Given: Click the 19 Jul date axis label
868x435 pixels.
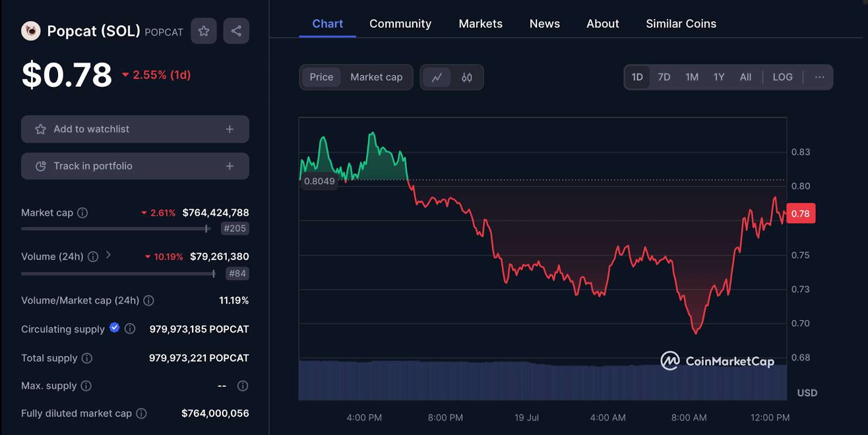Looking at the screenshot, I should pyautogui.click(x=526, y=418).
